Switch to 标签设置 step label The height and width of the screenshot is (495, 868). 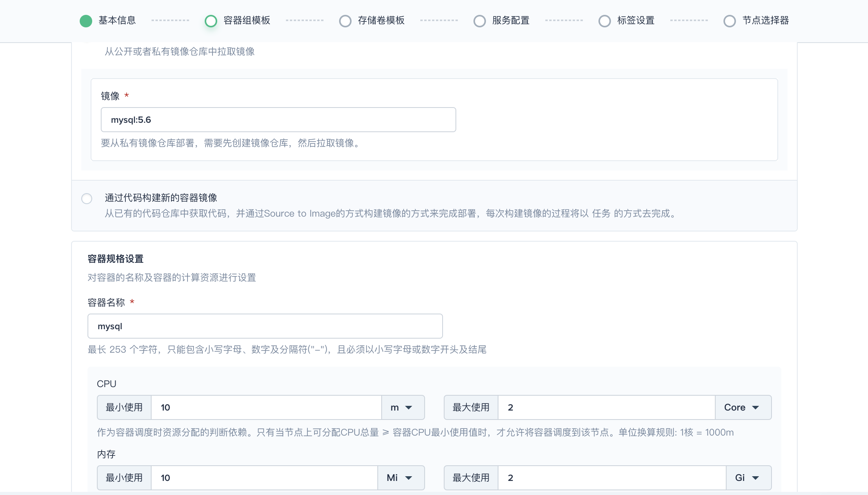tap(636, 20)
